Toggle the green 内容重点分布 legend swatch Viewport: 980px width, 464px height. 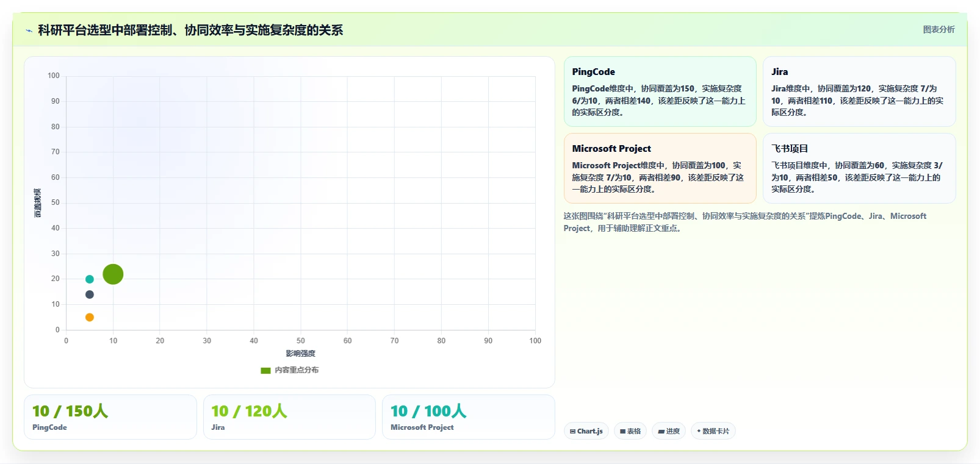click(265, 370)
